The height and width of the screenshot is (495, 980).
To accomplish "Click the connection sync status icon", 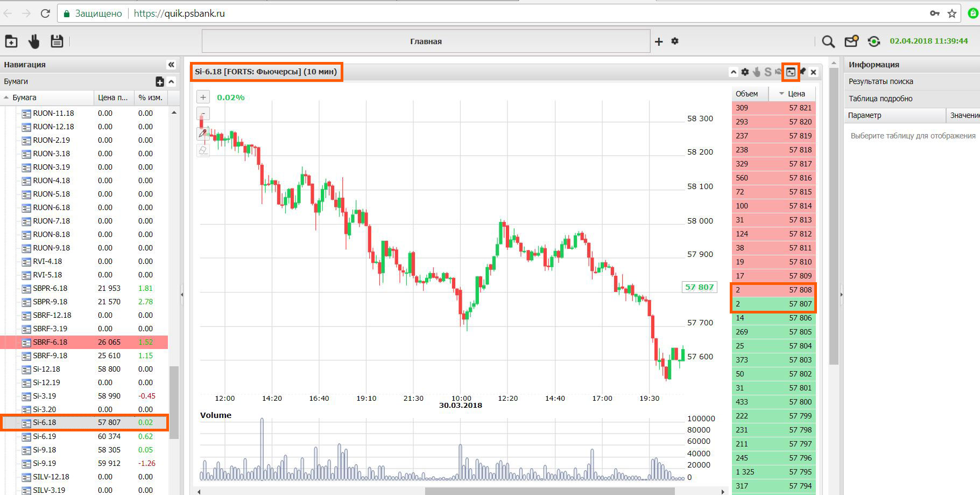I will coord(874,41).
